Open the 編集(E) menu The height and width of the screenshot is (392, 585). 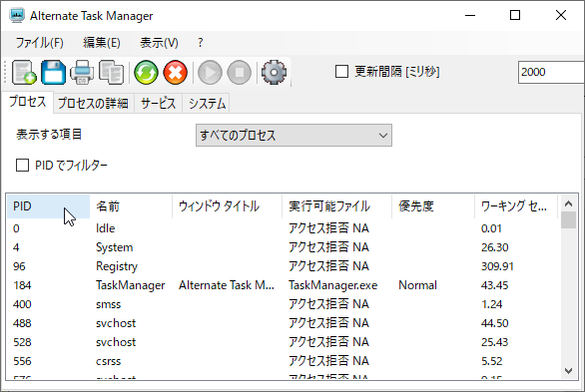tap(102, 43)
